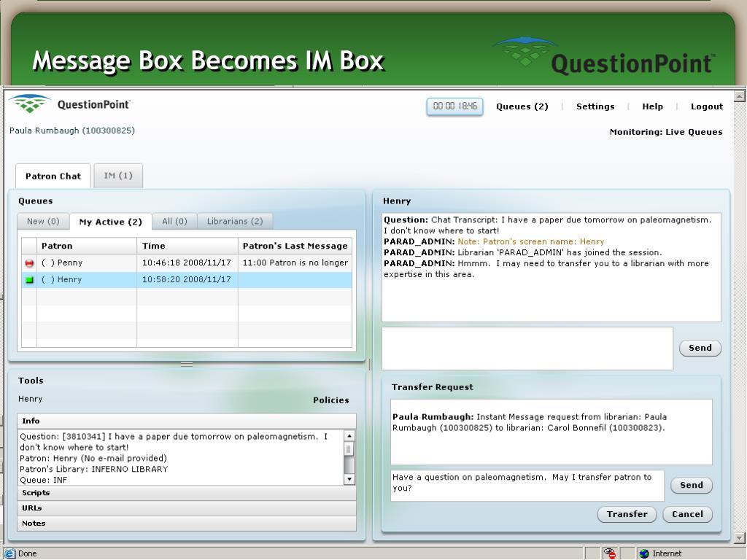Image resolution: width=747 pixels, height=560 pixels.
Task: Expand the Scripts section
Action: click(187, 493)
